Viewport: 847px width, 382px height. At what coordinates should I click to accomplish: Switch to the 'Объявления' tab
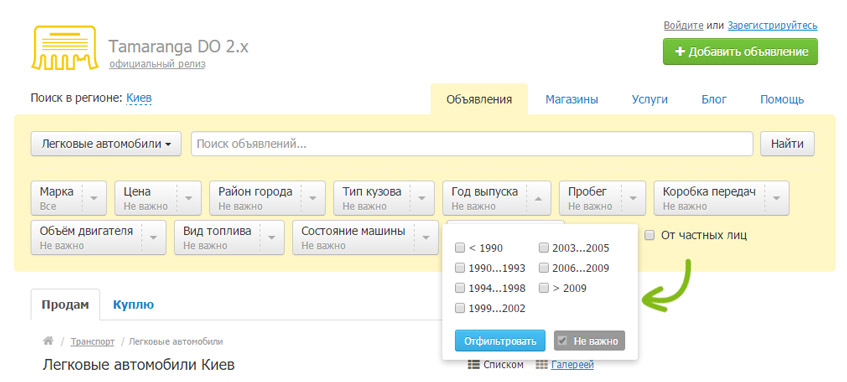(479, 99)
